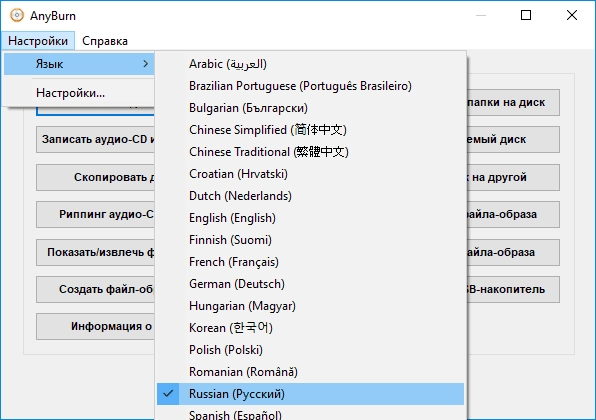Choose Polish (Polski) language option

310,350
